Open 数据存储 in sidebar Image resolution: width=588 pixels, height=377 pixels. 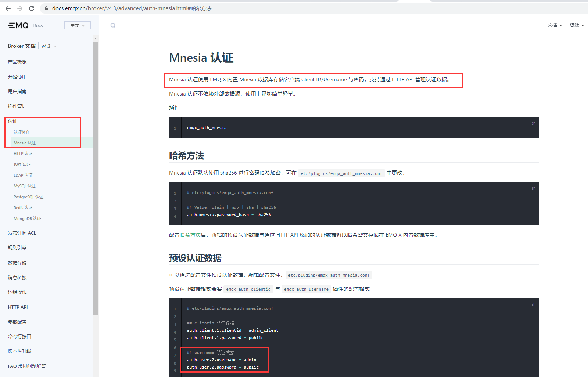point(17,263)
